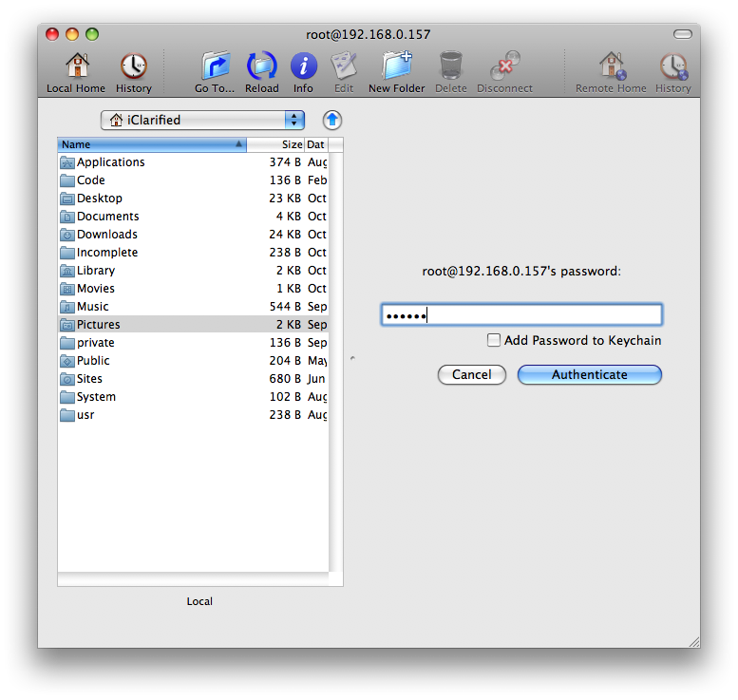Viewport: 738px width, 700px height.
Task: Show Info for the selected item
Action: 303,66
